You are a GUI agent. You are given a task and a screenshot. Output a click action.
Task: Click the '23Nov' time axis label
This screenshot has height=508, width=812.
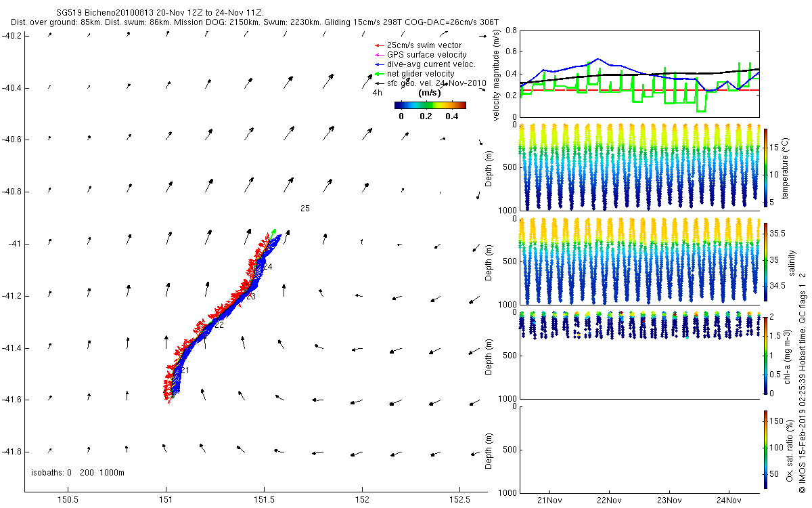pyautogui.click(x=669, y=500)
